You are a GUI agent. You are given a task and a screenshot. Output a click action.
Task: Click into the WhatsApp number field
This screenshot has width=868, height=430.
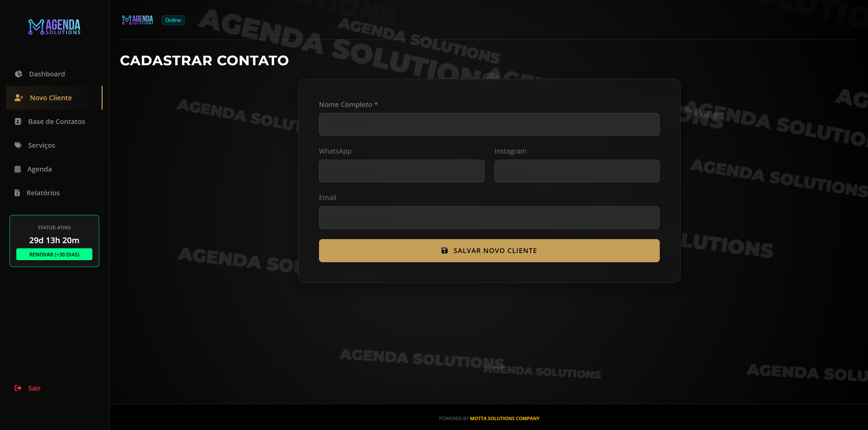coord(402,171)
